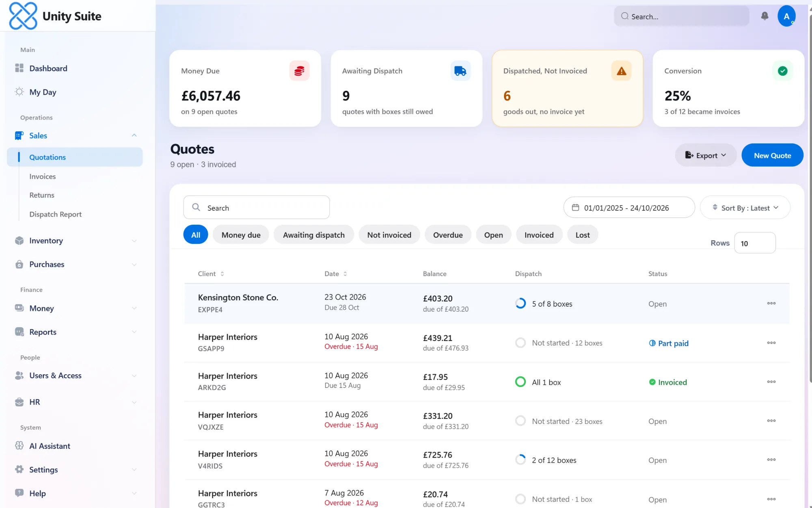Open the user avatar A menu

pyautogui.click(x=786, y=16)
